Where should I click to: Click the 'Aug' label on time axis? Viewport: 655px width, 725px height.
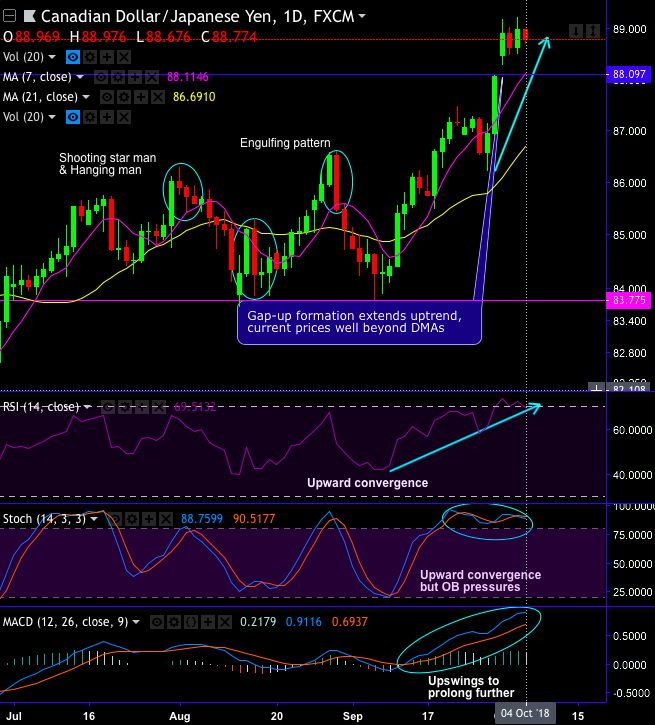180,716
